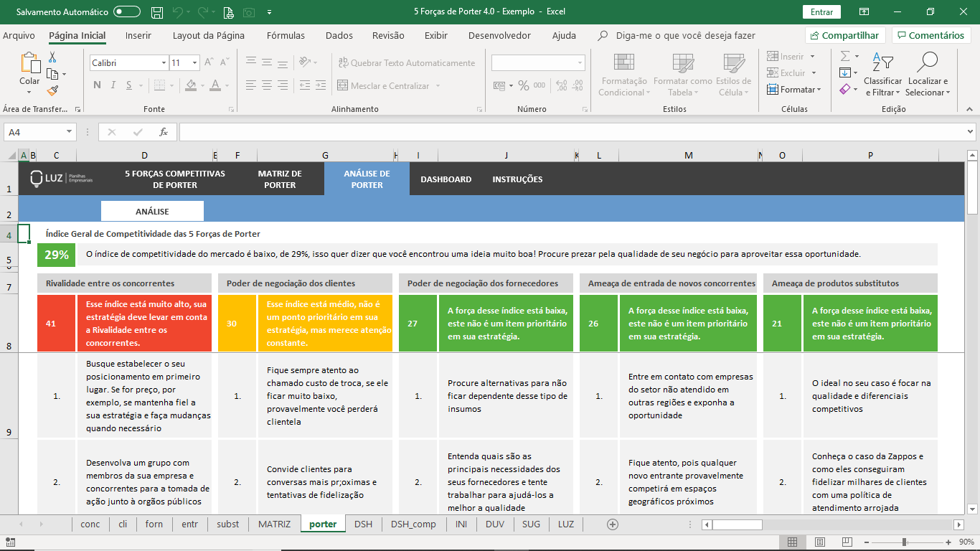Click the Comentários button
This screenshot has width=980, height=551.
tap(931, 35)
